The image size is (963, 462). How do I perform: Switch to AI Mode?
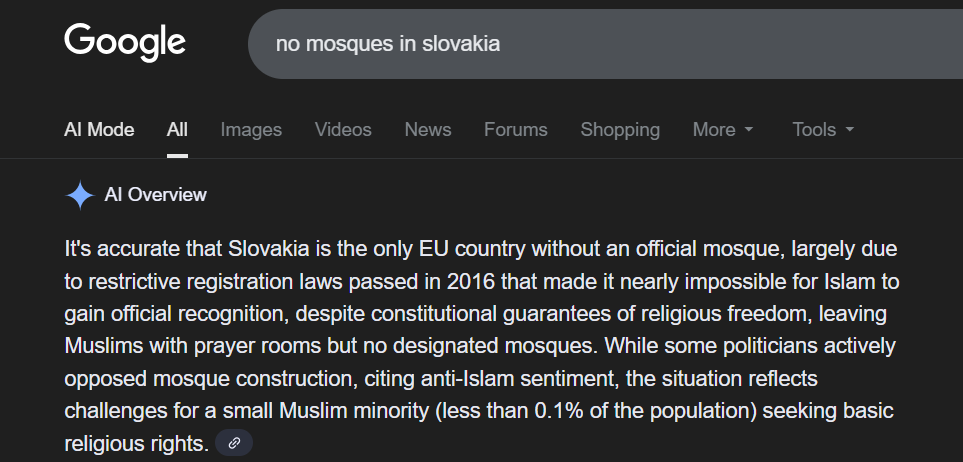tap(99, 130)
